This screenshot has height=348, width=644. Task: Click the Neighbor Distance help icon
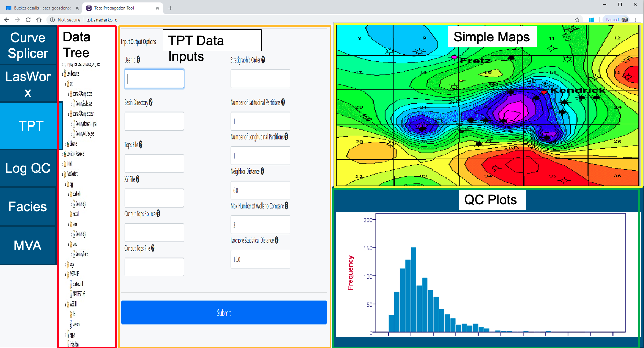click(262, 171)
